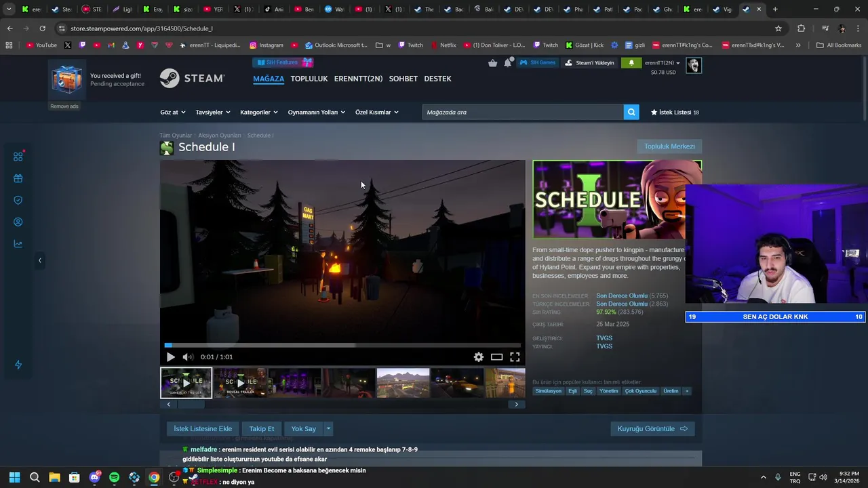868x488 pixels.
Task: Collapse the sidebar with the left chevron
Action: point(39,260)
